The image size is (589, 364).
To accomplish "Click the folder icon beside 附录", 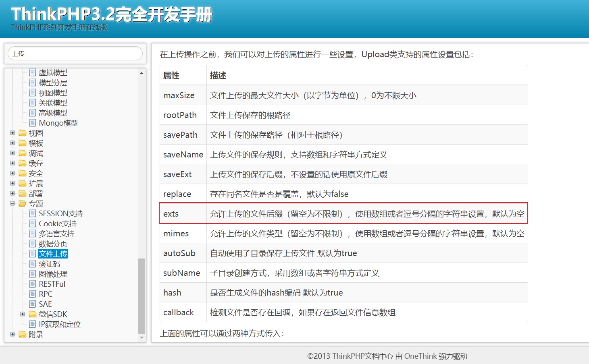I will click(x=23, y=334).
